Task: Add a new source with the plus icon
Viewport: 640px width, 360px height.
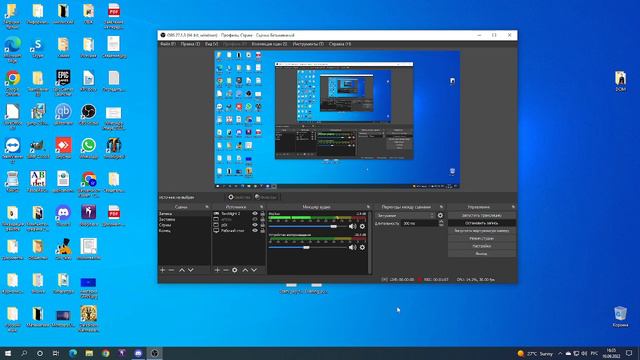Action: pos(217,270)
